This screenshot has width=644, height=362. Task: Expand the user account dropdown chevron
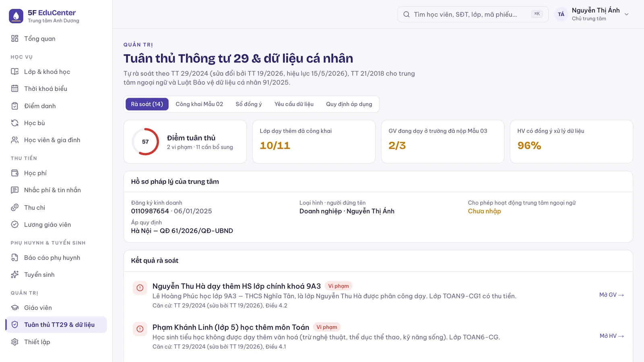[x=626, y=14]
